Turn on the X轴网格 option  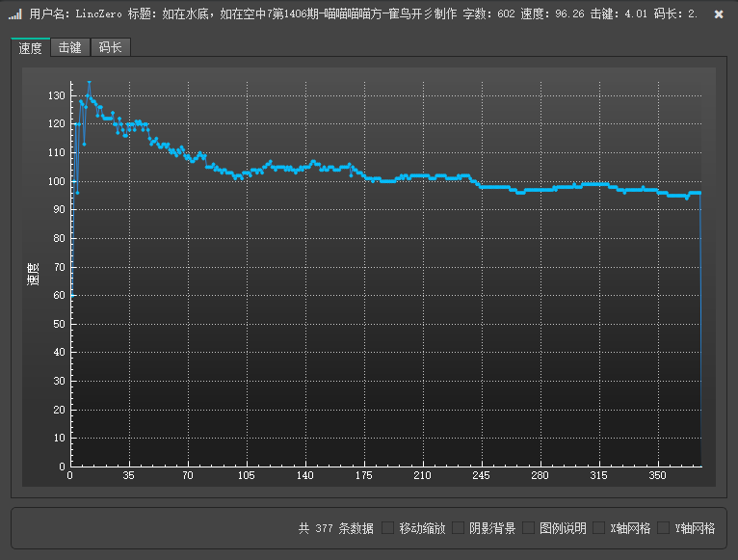pos(599,528)
